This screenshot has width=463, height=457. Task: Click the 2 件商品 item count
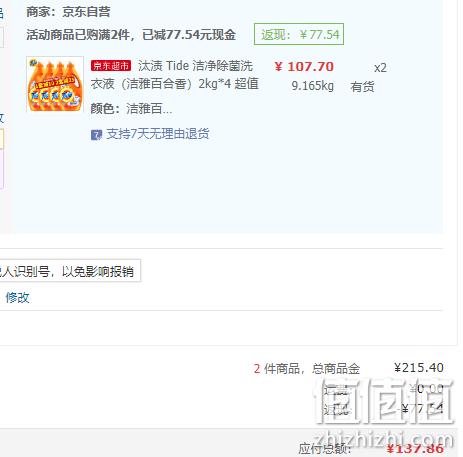tap(276, 369)
